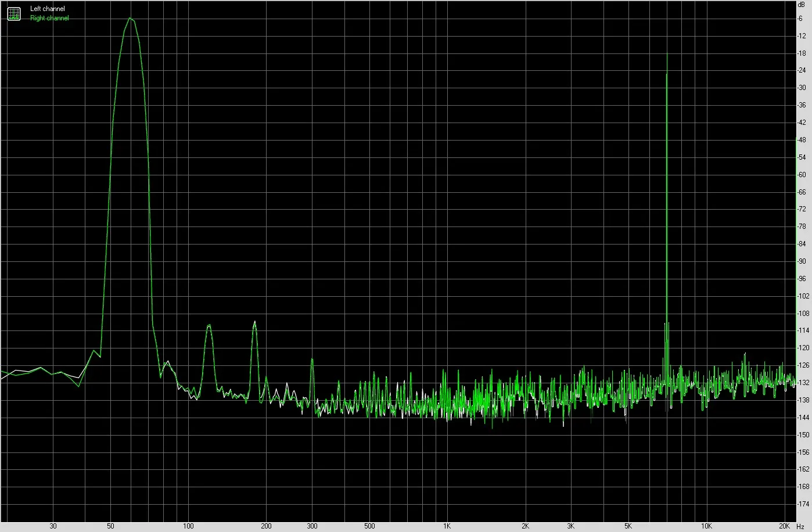
Task: Click the dB unit label on level axis
Action: pos(802,4)
